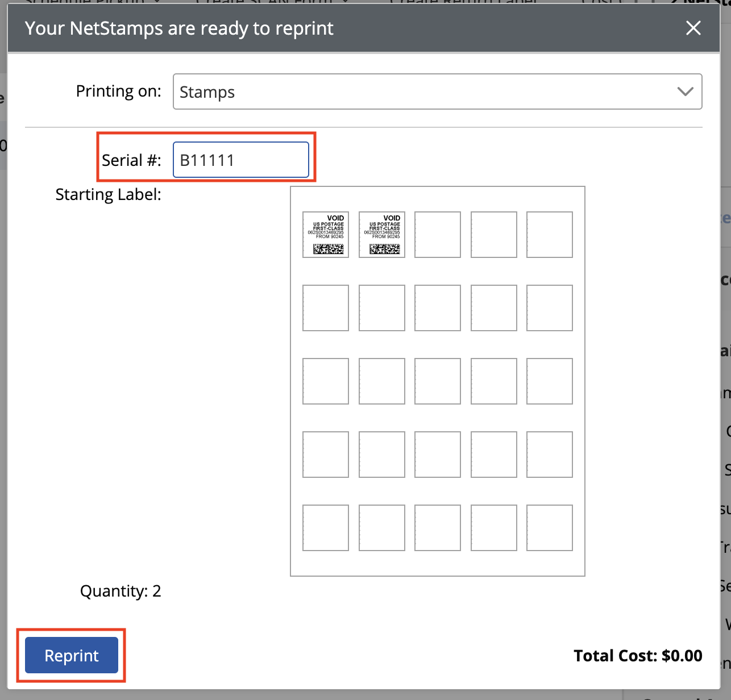731x700 pixels.
Task: Choose second label cell in fourth row
Action: 382,455
